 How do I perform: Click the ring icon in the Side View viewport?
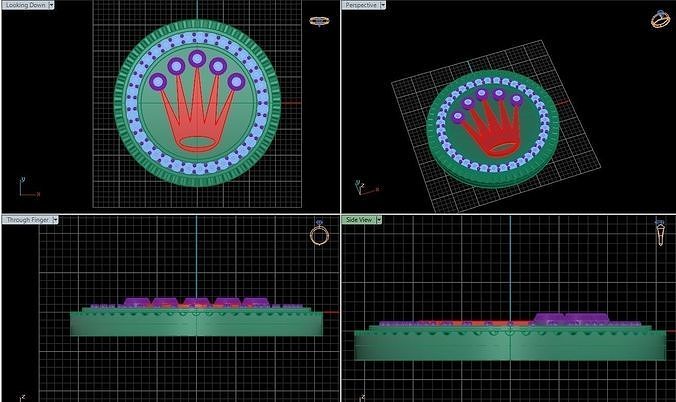[x=660, y=232]
